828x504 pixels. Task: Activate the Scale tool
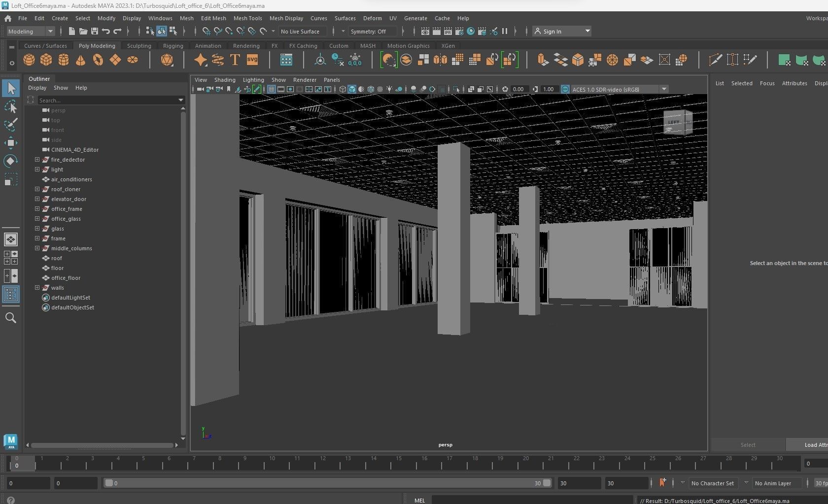[x=11, y=179]
